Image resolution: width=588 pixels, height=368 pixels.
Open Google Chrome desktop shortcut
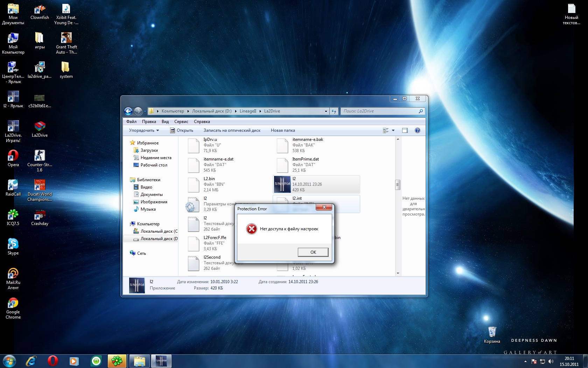tap(13, 308)
